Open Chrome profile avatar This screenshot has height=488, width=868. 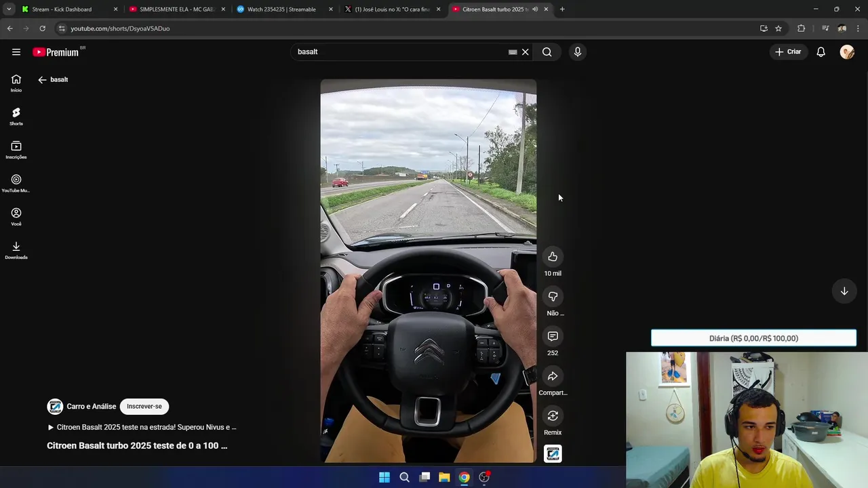842,28
